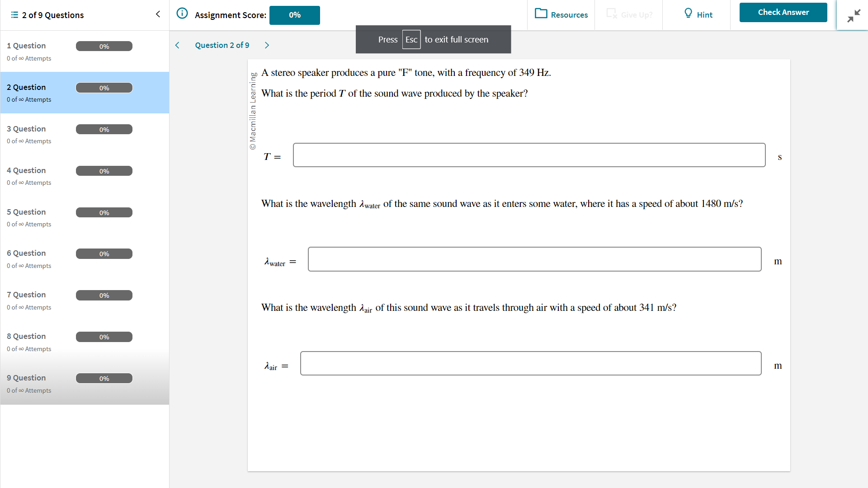
Task: Click the lambda water answer field
Action: (x=534, y=259)
